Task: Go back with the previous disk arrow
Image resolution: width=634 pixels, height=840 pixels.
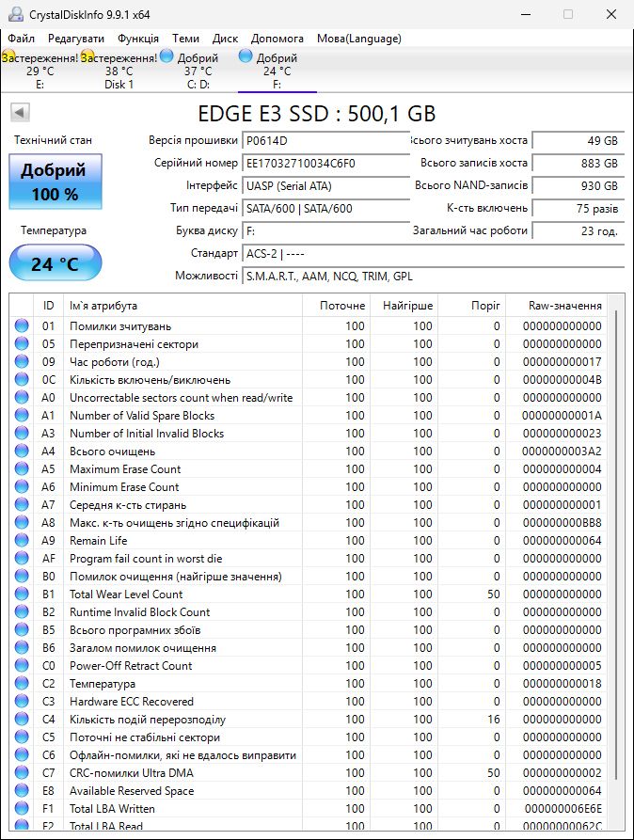Action: 20,113
